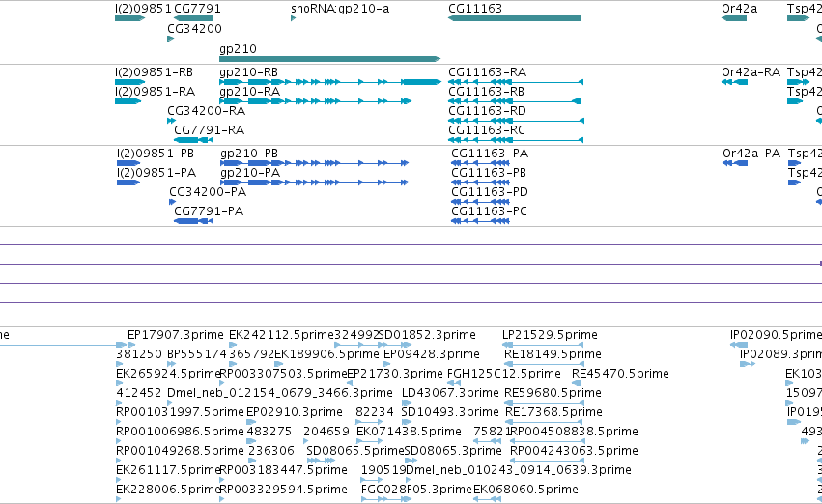Viewport: 822px width, 504px height.
Task: Click the FGC028F05.3prime EST label
Action: tap(416, 490)
